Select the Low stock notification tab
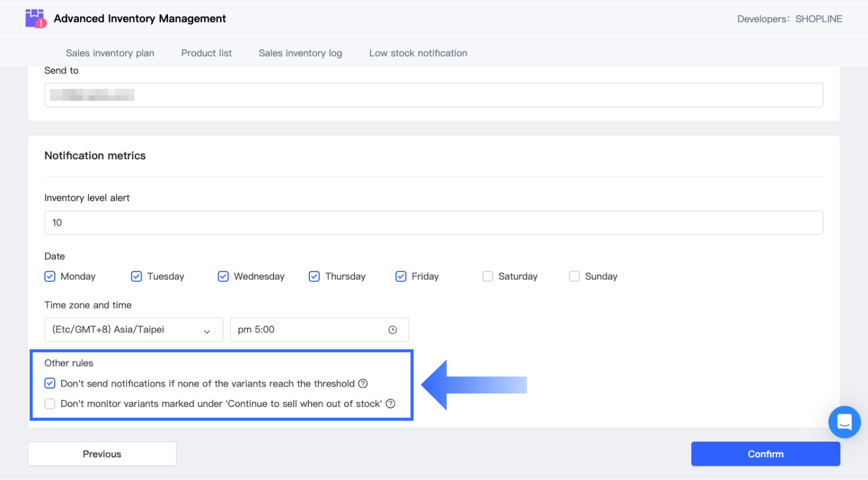The height and width of the screenshot is (480, 868). point(418,53)
